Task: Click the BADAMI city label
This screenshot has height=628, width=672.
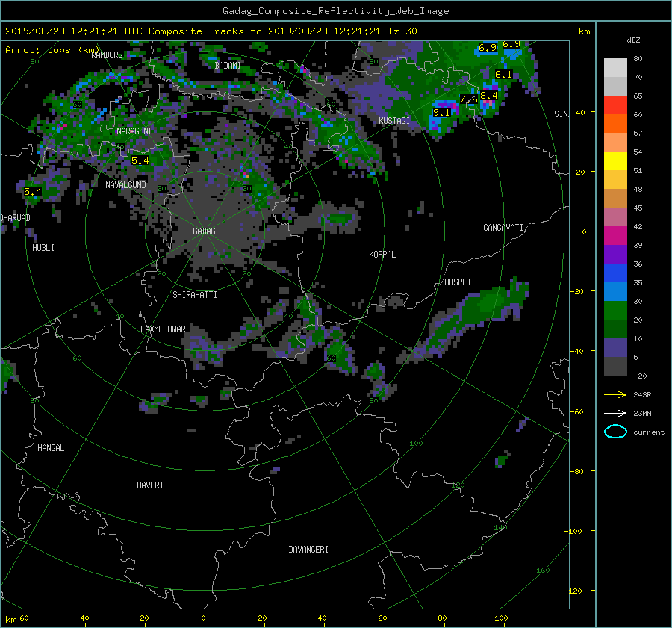Action: point(228,66)
